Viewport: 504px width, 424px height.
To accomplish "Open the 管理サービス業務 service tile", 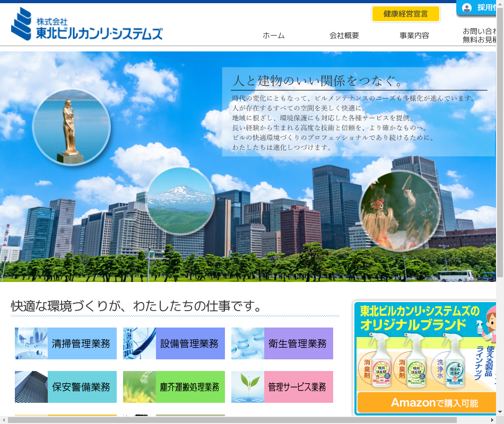I will [282, 387].
